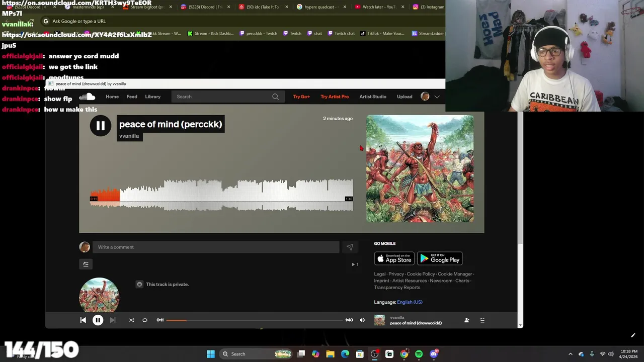Switch to the hyperx quadcast browser tab
Image resolution: width=644 pixels, height=362 pixels.
pyautogui.click(x=320, y=7)
